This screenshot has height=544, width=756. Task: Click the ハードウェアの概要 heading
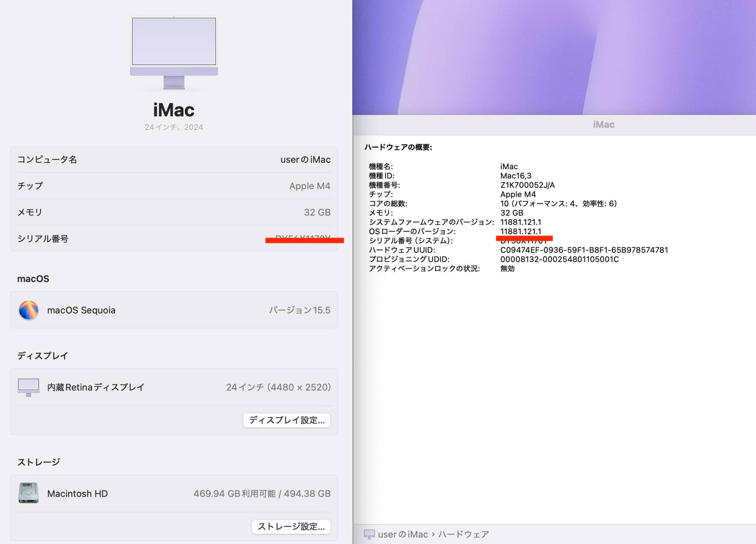tap(398, 147)
